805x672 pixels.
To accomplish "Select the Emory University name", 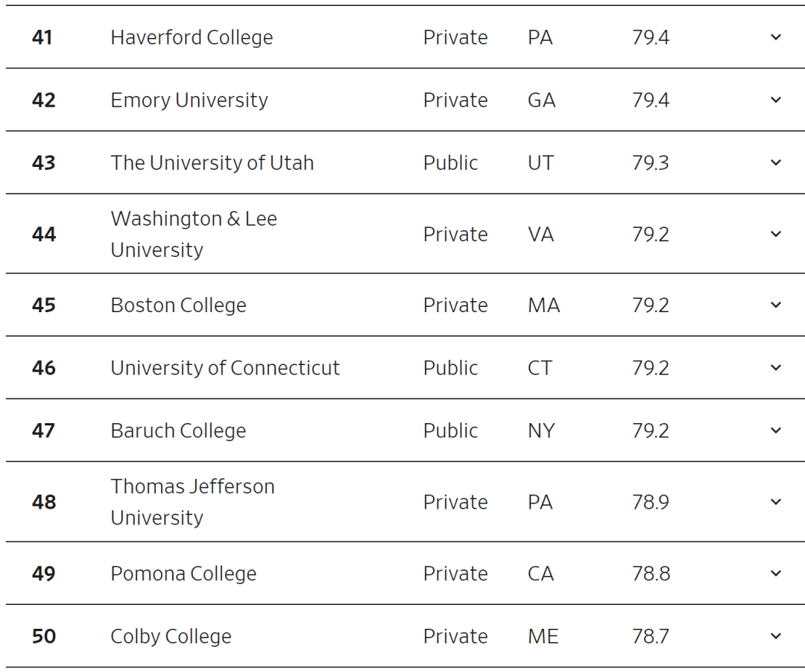I will [x=189, y=100].
